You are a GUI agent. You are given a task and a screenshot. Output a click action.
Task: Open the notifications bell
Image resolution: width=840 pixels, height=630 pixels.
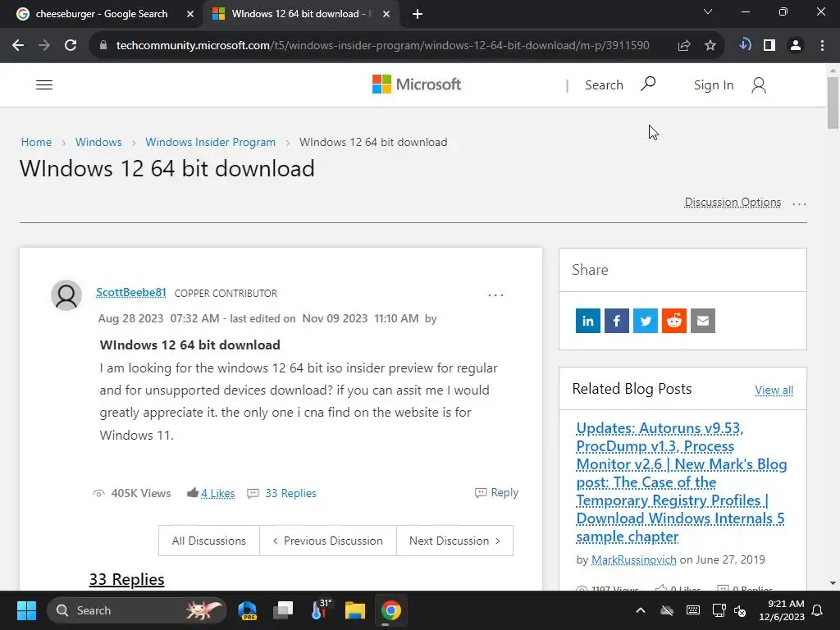818,610
